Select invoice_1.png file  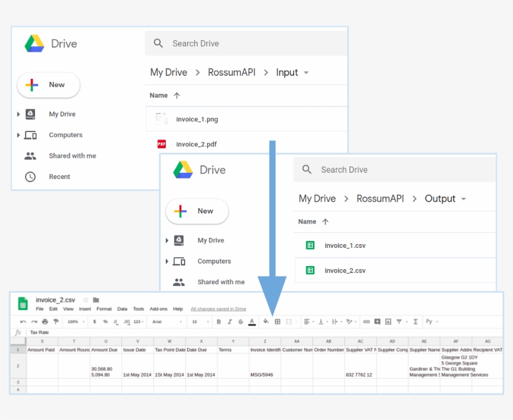(246, 119)
